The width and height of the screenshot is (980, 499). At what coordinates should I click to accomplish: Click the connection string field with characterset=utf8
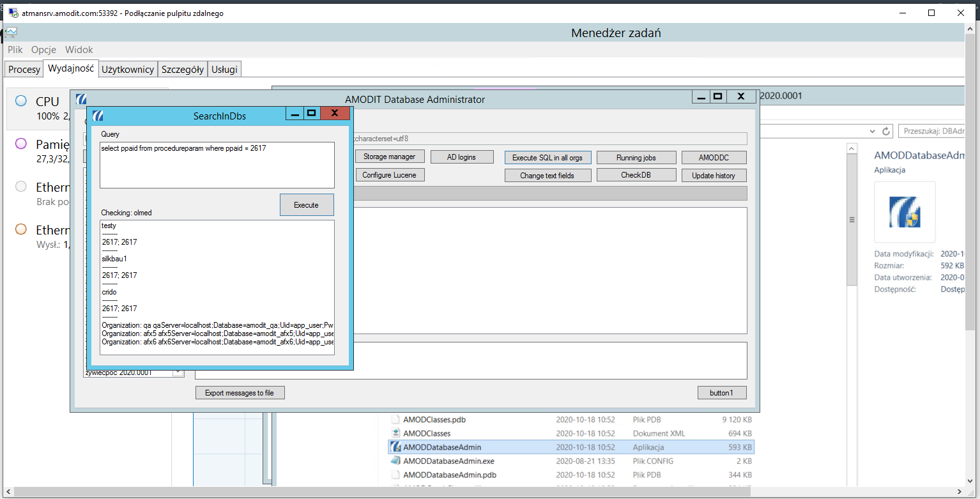[x=549, y=138]
